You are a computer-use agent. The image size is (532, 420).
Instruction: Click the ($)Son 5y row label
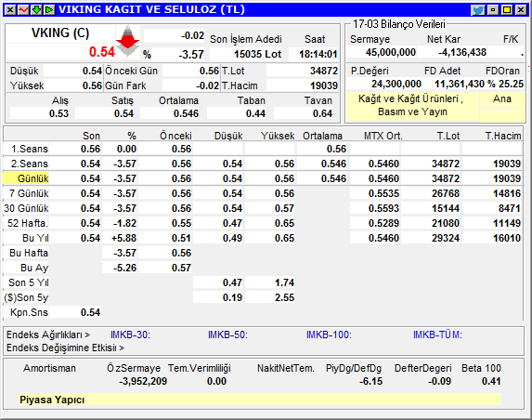point(26,297)
